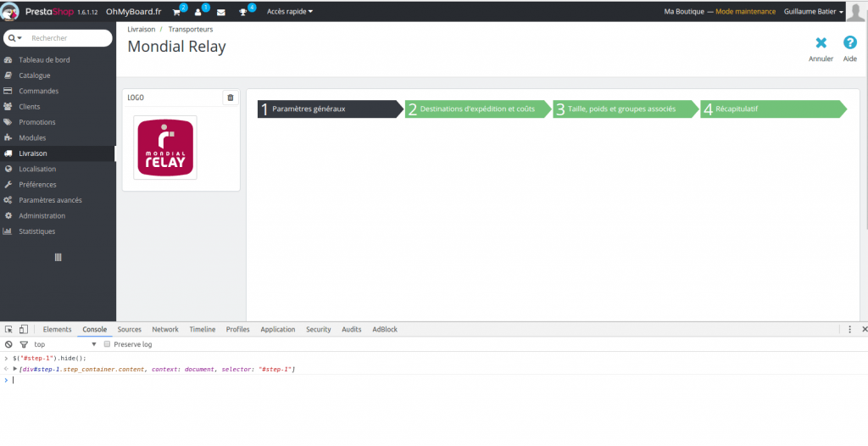868x446 pixels.
Task: Click the user avatar picture
Action: (x=856, y=11)
